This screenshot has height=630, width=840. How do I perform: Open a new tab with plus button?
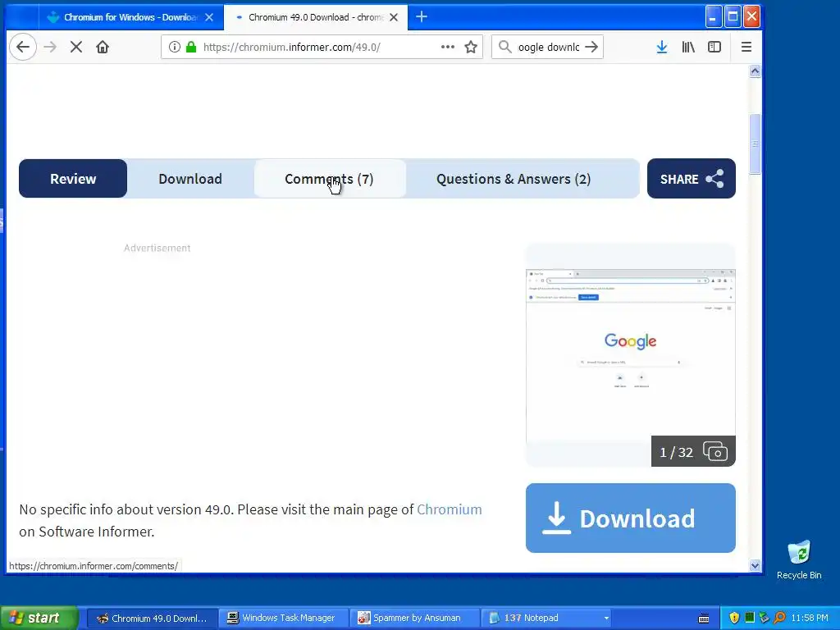pyautogui.click(x=422, y=17)
